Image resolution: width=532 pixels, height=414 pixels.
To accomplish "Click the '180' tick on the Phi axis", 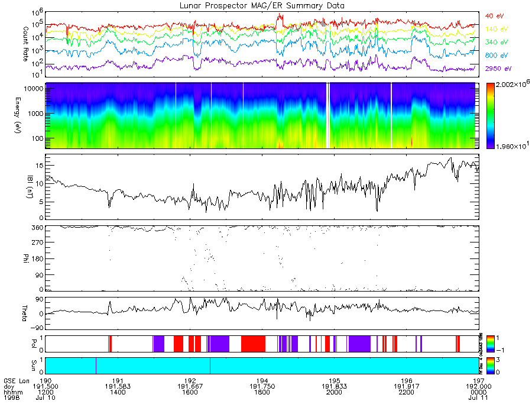I will pos(38,258).
